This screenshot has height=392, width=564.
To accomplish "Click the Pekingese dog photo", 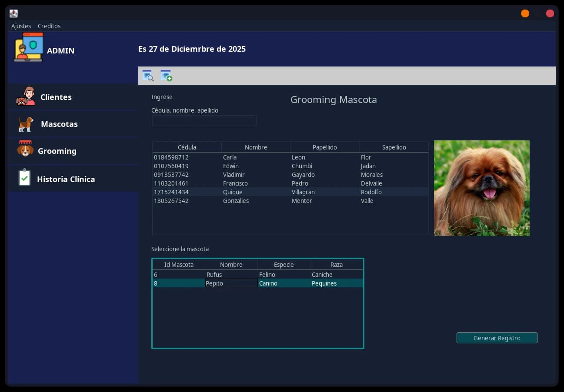I will (x=481, y=188).
